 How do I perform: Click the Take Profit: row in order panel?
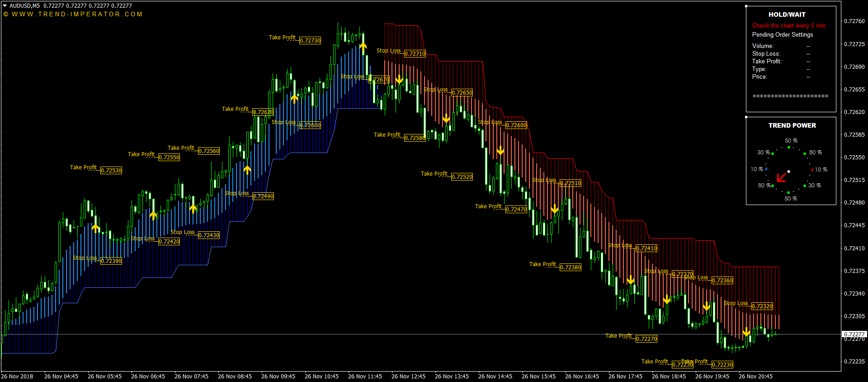click(x=781, y=62)
